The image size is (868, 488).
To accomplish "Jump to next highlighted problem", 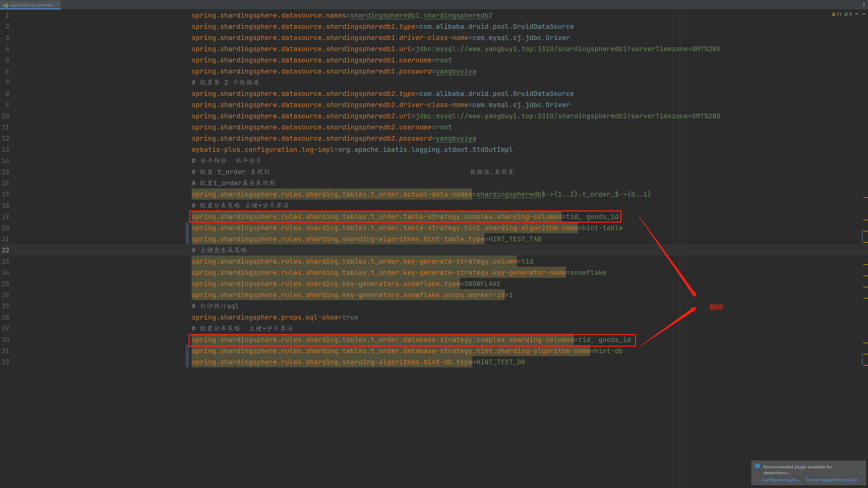I will [864, 14].
